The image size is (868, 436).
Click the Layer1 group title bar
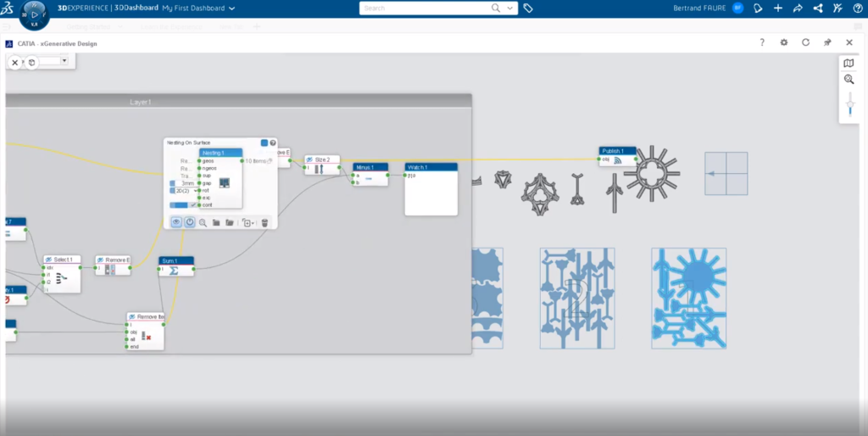coord(238,102)
